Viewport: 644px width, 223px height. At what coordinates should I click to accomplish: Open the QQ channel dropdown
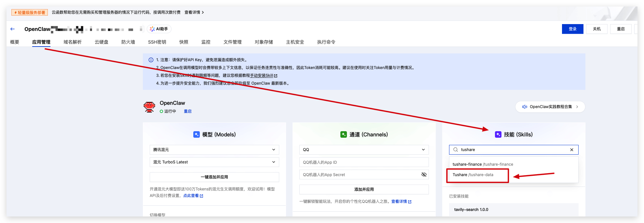pyautogui.click(x=364, y=150)
